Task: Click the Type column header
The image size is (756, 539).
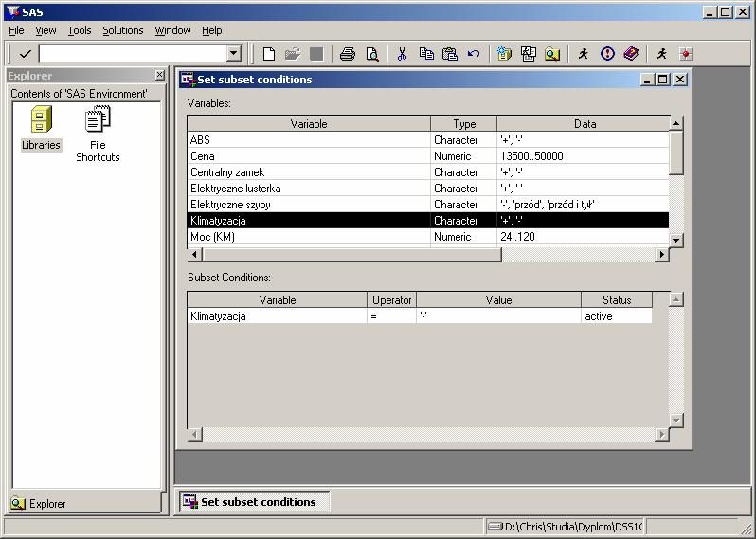Action: [x=464, y=124]
